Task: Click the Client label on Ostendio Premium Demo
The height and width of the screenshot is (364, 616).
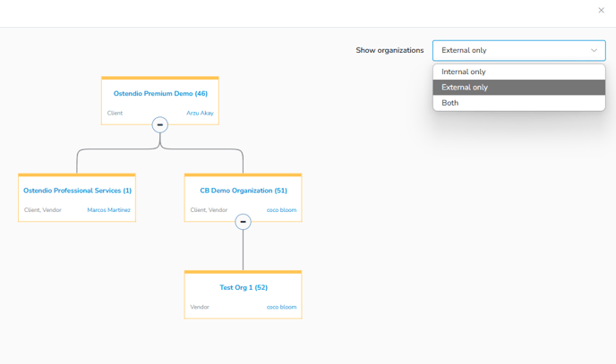Action: (115, 113)
